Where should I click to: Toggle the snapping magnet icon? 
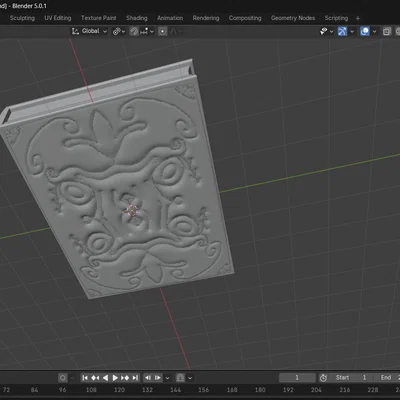click(x=134, y=31)
